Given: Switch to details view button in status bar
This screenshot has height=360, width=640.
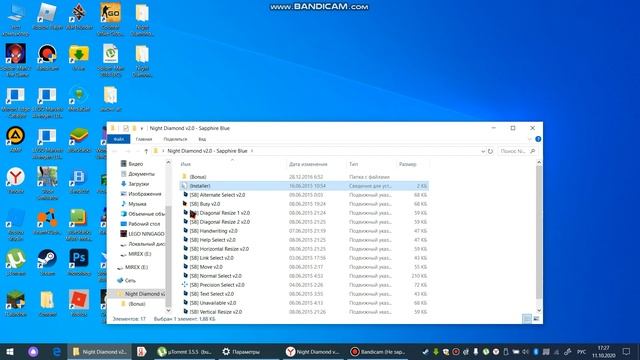Looking at the screenshot, I should [x=527, y=319].
